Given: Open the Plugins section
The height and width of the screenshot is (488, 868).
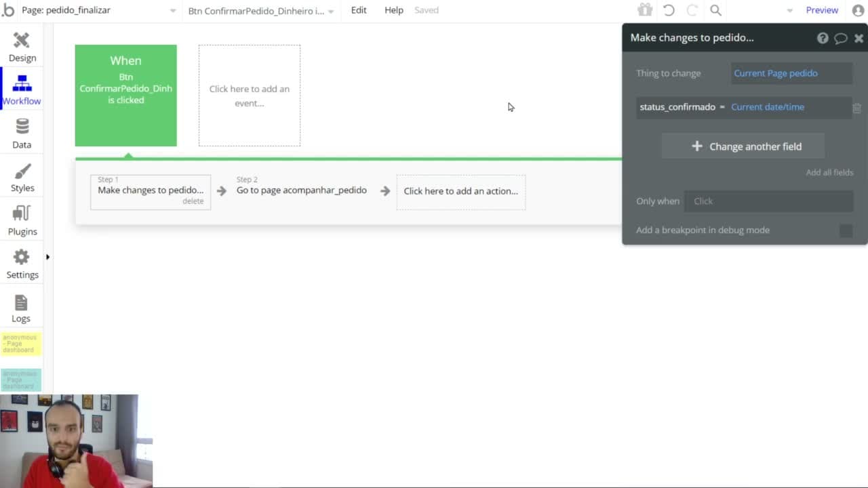Looking at the screenshot, I should [22, 220].
